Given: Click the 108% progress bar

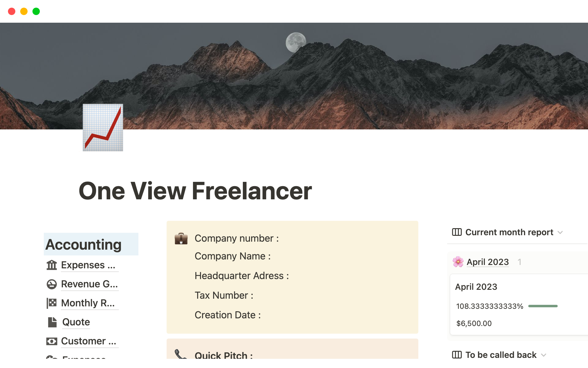Looking at the screenshot, I should (x=543, y=306).
